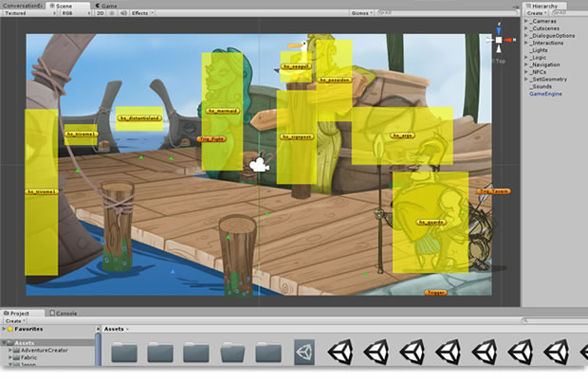Switch to the Console tab
This screenshot has height=379, width=588.
[63, 313]
